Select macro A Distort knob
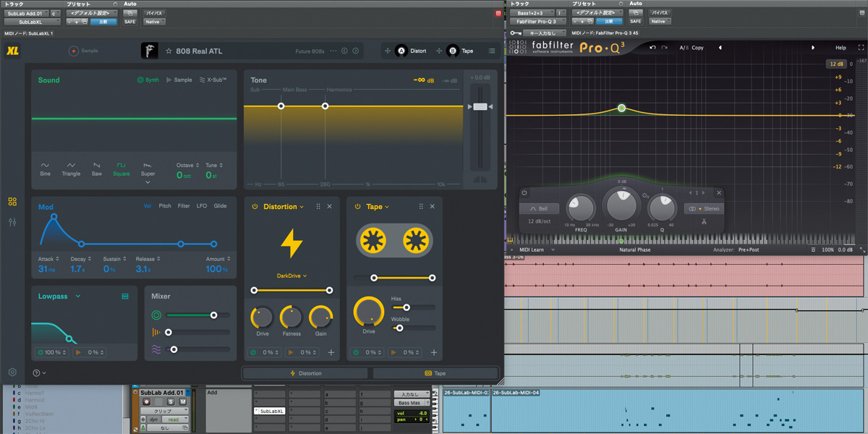868x434 pixels. point(401,51)
